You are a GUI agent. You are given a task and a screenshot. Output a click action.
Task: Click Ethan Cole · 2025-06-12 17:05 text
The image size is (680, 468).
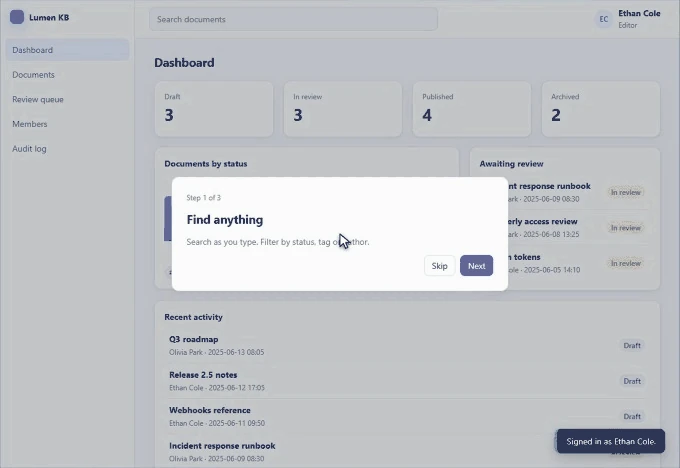(217, 388)
